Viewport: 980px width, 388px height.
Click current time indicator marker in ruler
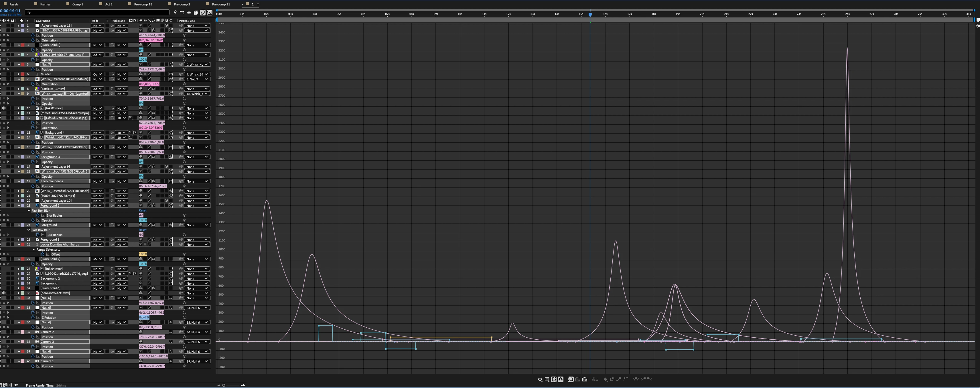pos(590,15)
